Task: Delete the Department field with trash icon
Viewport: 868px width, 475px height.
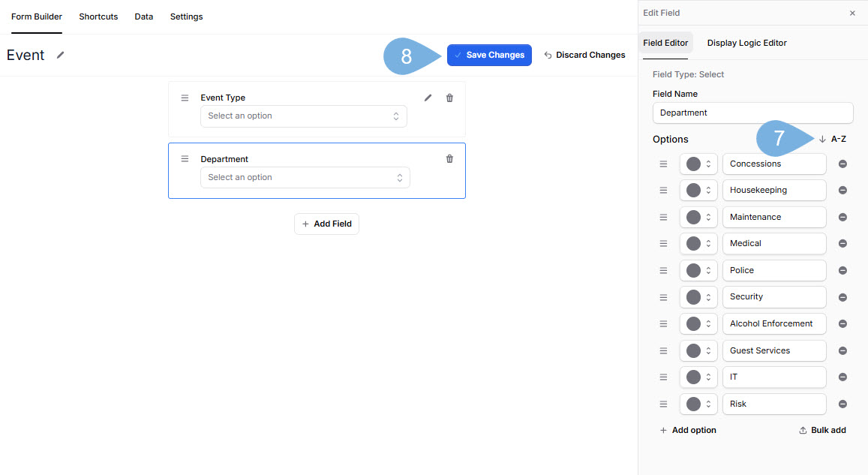Action: tap(449, 159)
